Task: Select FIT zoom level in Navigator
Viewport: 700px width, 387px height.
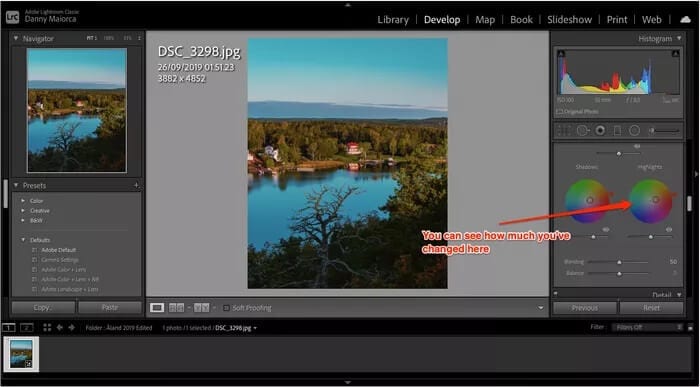Action: 91,38
